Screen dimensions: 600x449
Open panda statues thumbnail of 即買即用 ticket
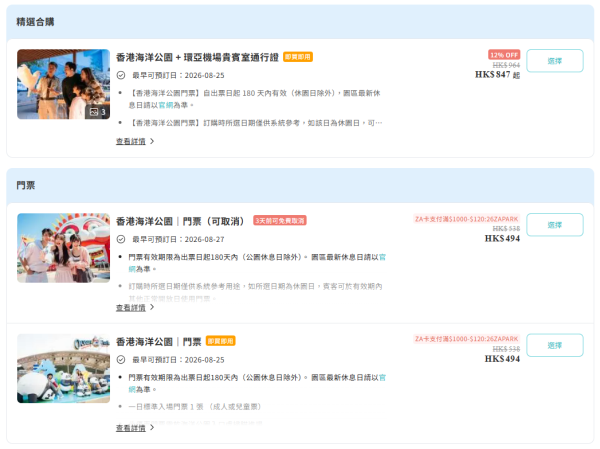pos(64,368)
